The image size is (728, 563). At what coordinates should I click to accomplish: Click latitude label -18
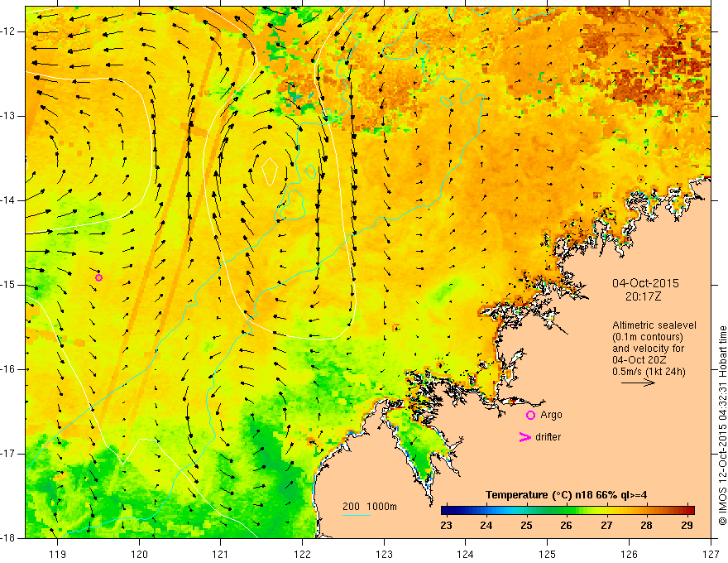point(7,538)
